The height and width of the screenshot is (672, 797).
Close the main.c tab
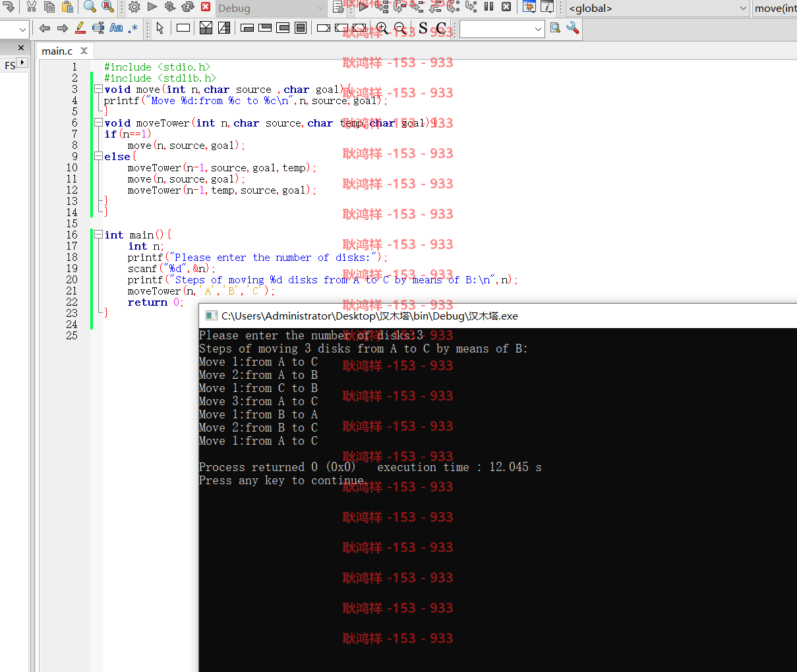pos(84,51)
